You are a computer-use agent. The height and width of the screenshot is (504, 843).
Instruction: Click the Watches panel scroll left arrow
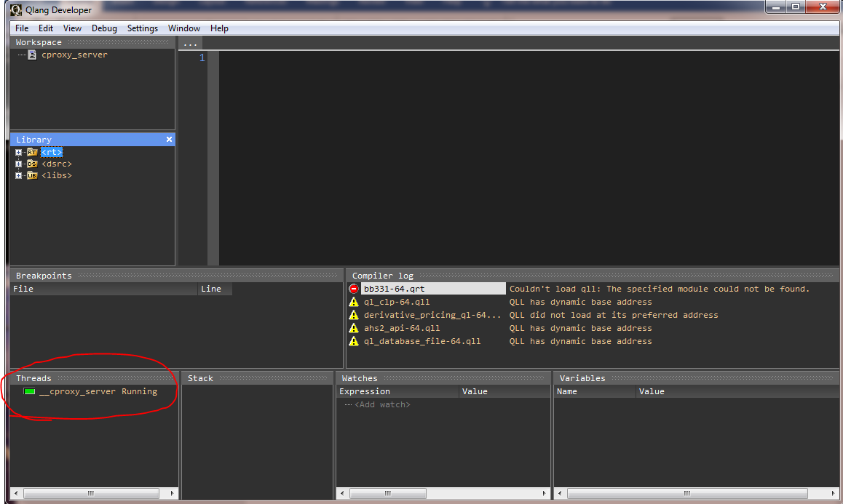(342, 493)
